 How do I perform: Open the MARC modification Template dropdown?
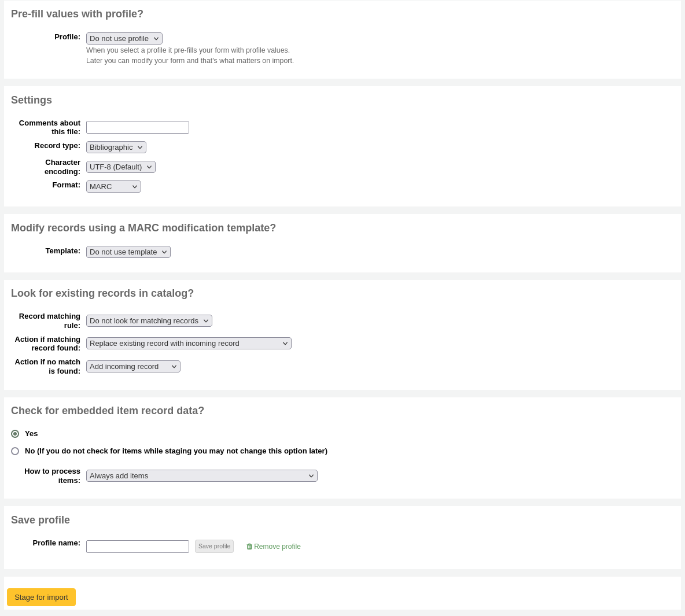coord(128,252)
